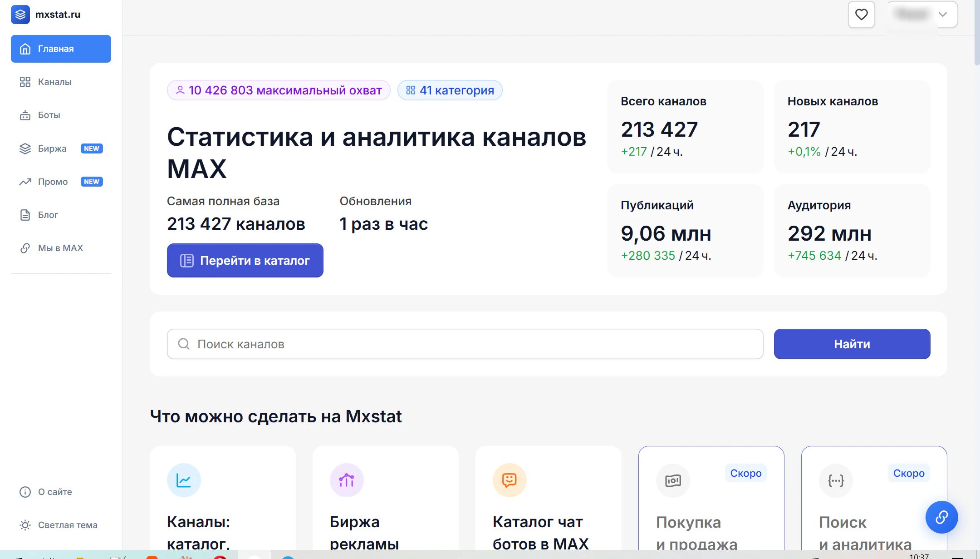Click the Всего каналов 213 427 stat card
Screen dimensions: 980x559
685,127
